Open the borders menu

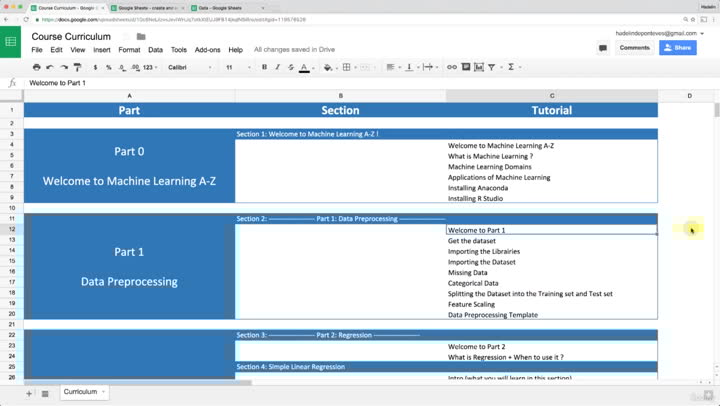pos(347,67)
